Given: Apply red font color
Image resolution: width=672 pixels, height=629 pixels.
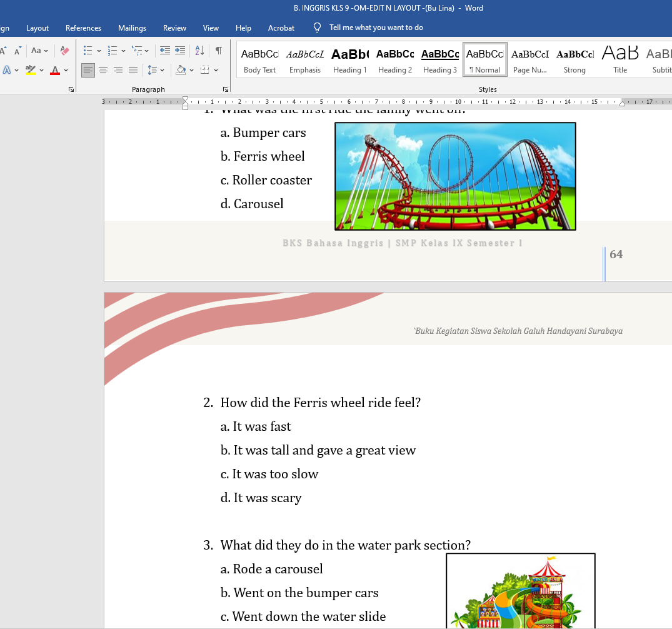Looking at the screenshot, I should click(55, 70).
